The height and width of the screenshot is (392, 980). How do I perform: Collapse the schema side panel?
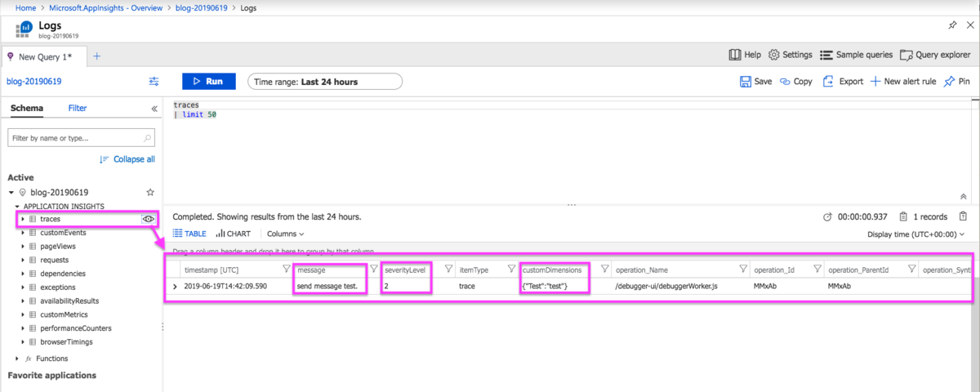tap(154, 109)
